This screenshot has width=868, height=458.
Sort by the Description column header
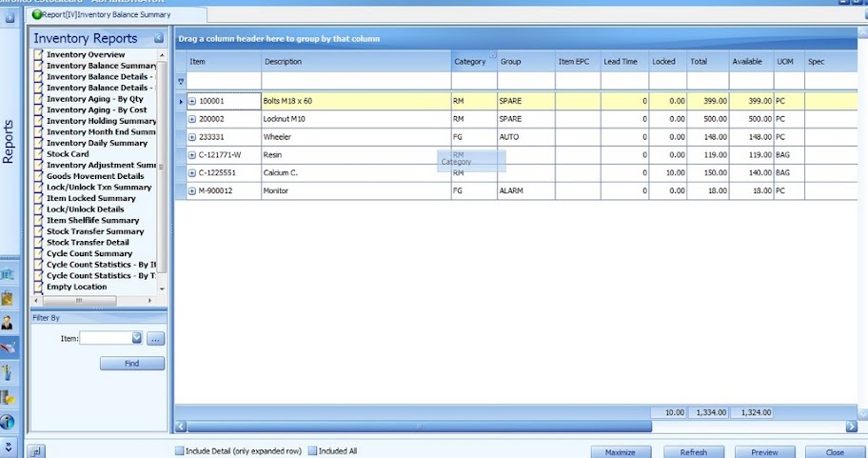pyautogui.click(x=356, y=62)
